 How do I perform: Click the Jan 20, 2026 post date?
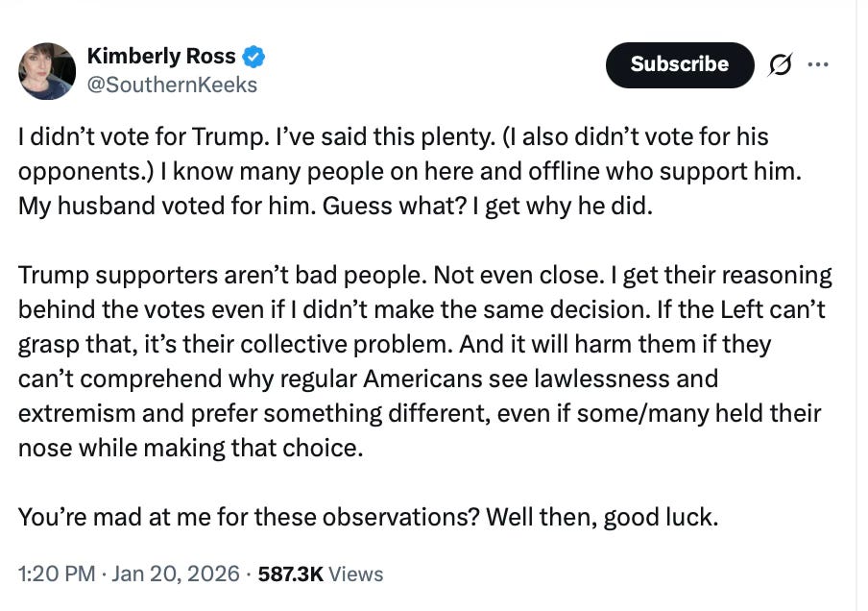[x=176, y=574]
